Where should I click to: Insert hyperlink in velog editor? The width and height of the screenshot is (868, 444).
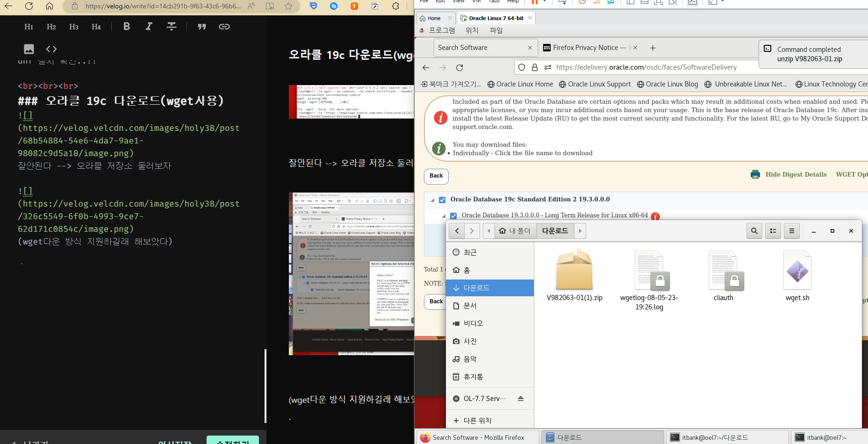tap(224, 27)
